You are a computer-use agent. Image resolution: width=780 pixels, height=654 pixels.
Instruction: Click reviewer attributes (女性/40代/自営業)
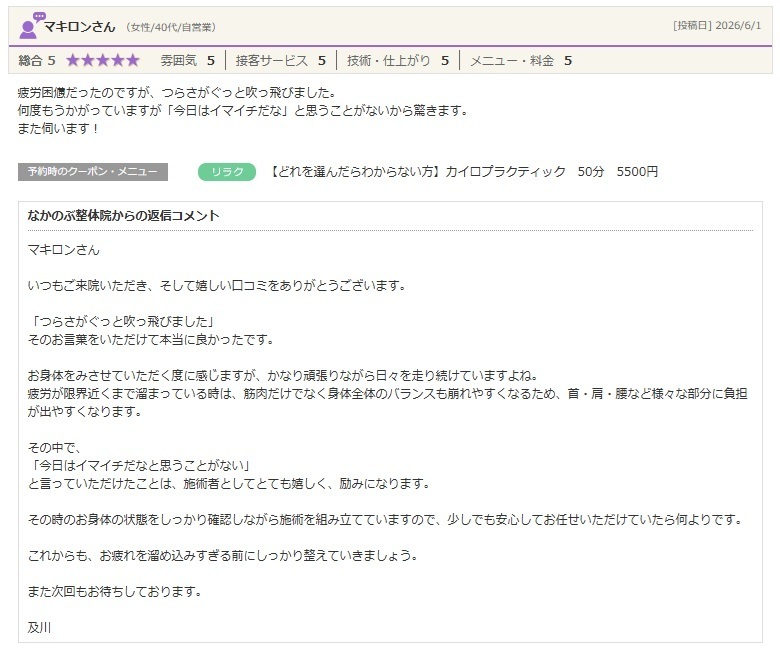(171, 27)
